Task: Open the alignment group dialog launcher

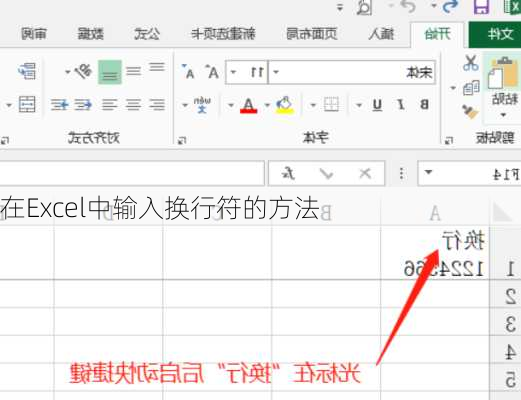Action: (x=4, y=141)
